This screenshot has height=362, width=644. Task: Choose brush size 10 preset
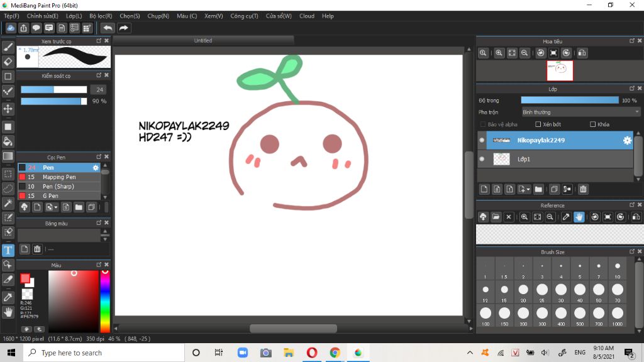click(x=618, y=269)
